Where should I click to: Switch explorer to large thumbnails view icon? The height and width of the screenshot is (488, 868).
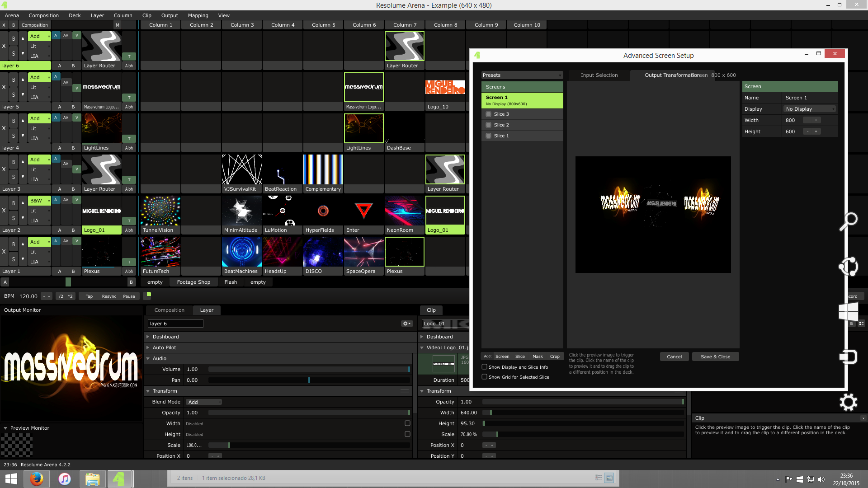[609, 478]
